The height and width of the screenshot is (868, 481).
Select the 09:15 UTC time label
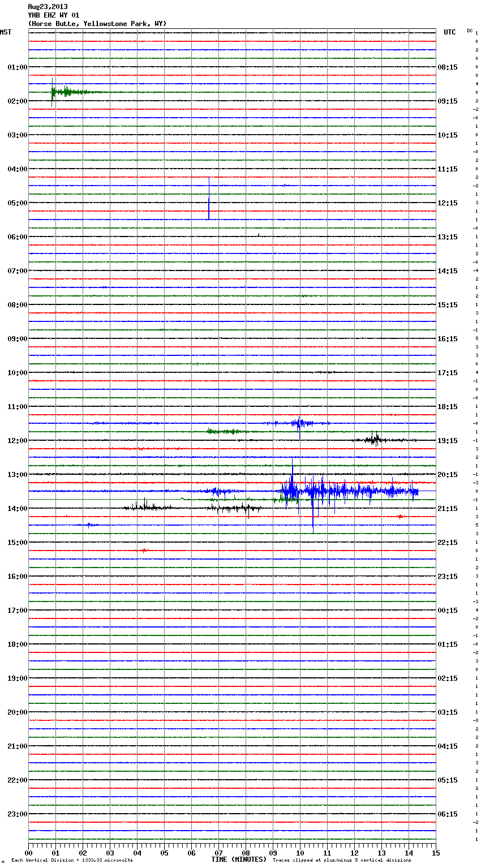click(448, 101)
